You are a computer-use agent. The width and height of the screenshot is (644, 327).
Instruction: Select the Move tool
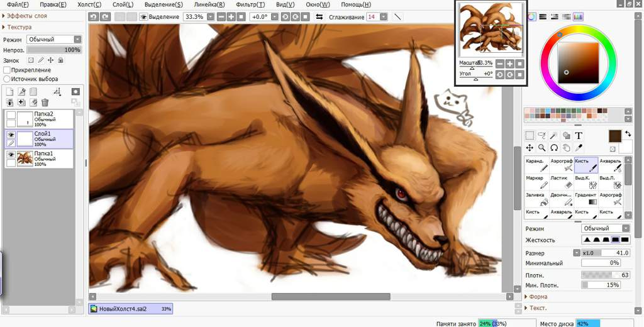pos(530,148)
